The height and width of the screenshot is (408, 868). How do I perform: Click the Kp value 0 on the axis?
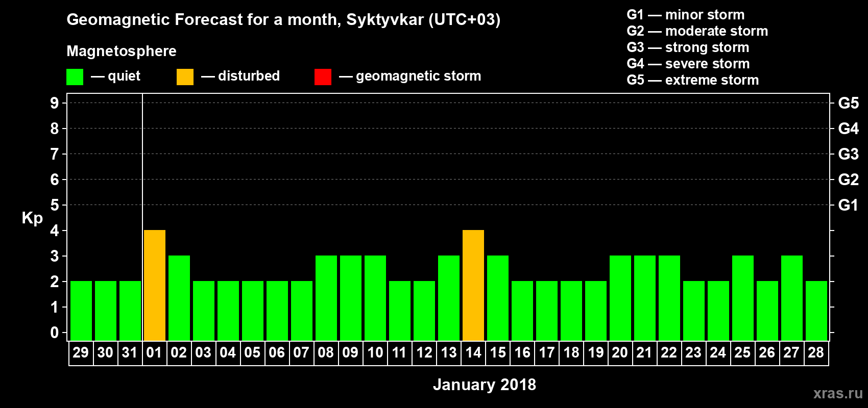coord(55,333)
